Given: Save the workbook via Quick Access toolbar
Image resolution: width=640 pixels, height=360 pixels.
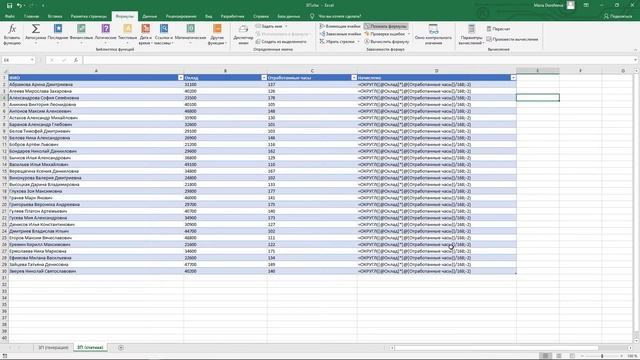Looking at the screenshot, I should click(9, 5).
